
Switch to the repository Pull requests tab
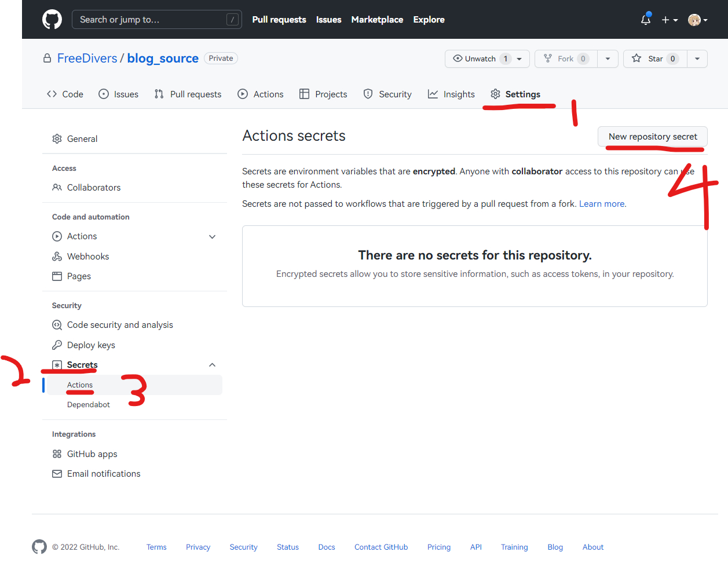[188, 94]
